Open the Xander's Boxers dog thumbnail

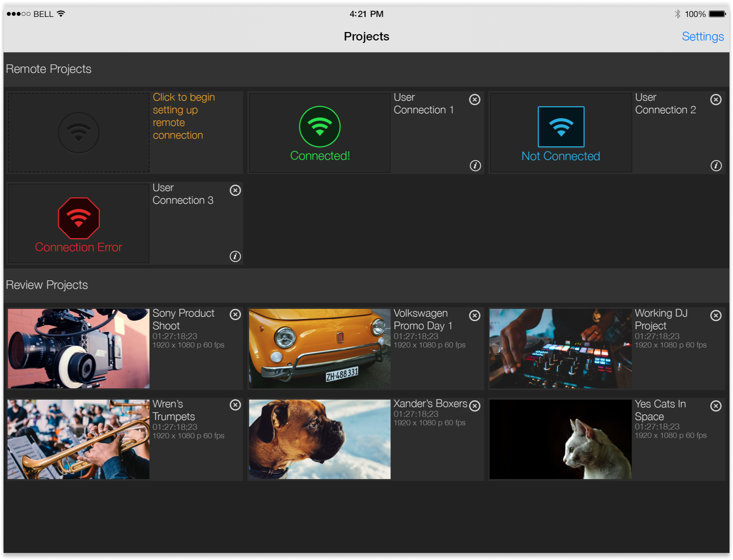click(320, 439)
